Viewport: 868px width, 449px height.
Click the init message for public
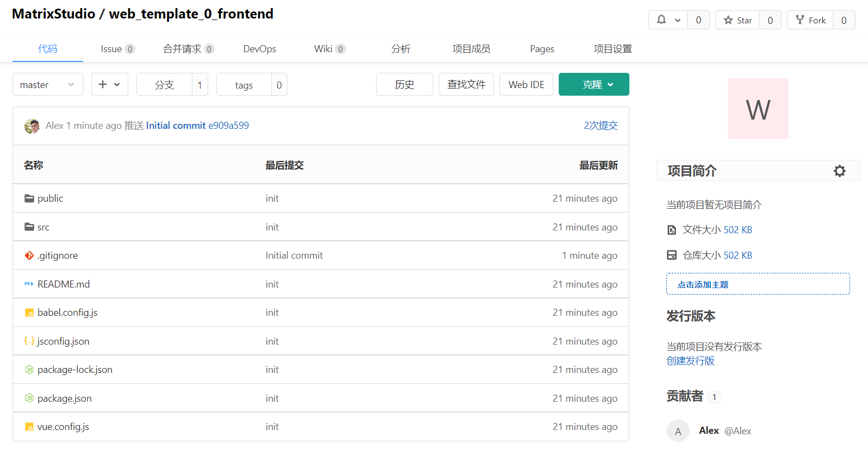(x=272, y=198)
